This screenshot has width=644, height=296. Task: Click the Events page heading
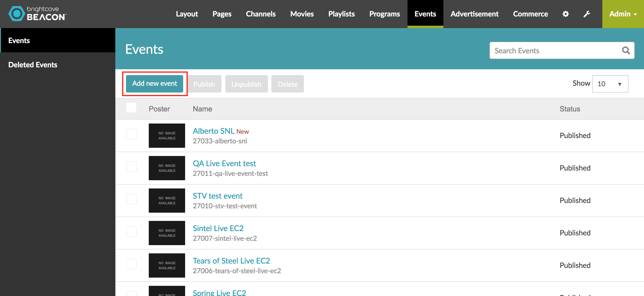click(144, 49)
